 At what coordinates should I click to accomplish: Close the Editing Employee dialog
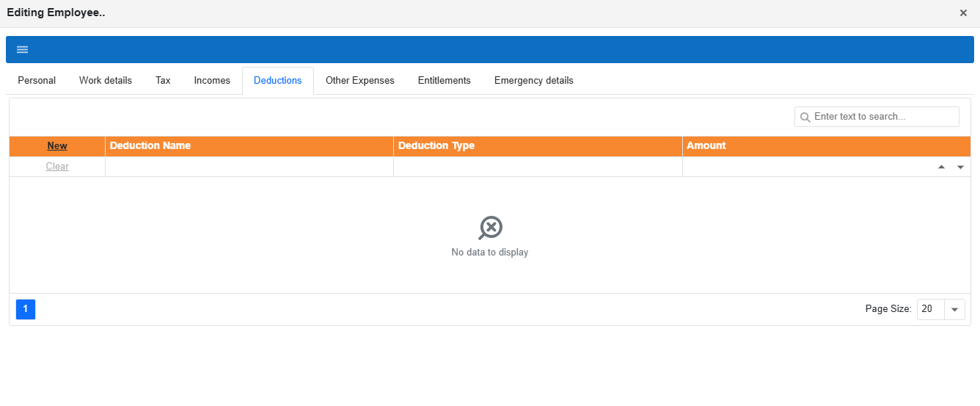[963, 13]
